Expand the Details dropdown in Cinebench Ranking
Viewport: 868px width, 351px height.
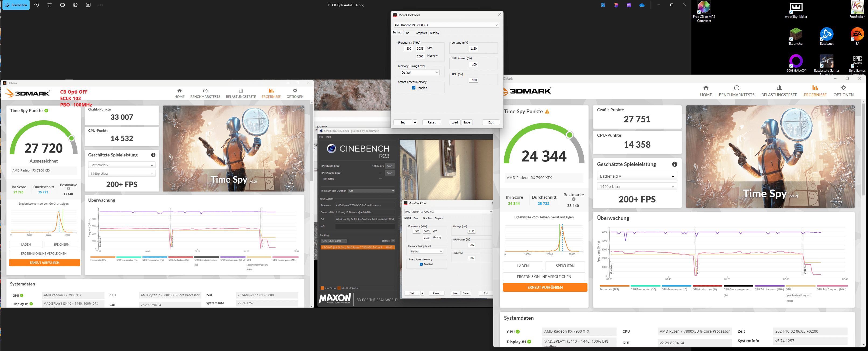pos(393,241)
